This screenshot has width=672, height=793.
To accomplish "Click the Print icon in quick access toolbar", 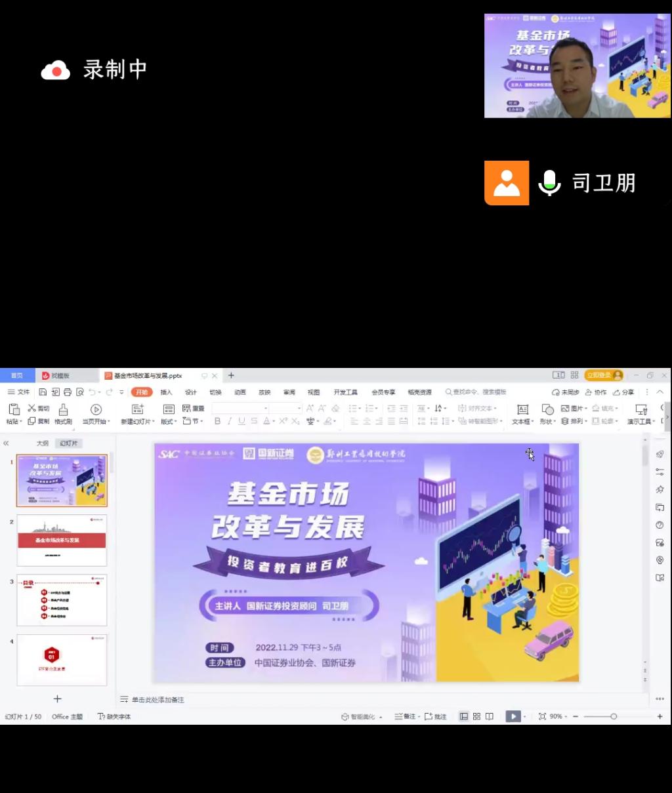I will 67,392.
